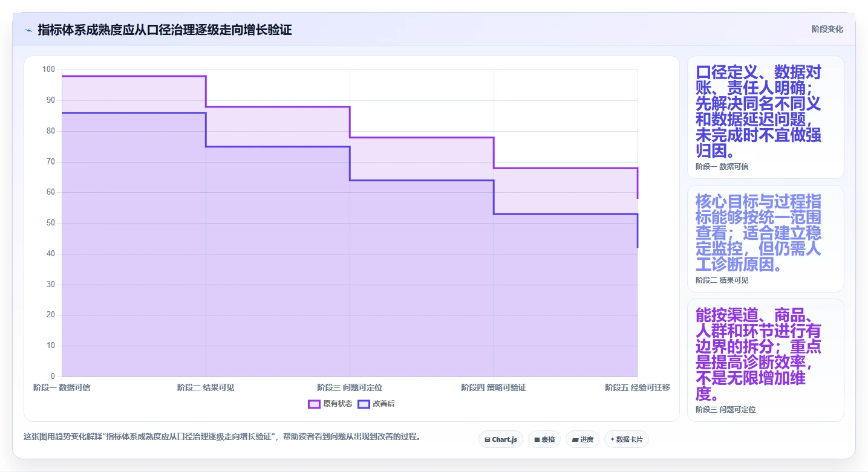Viewport: 868px width, 472px height.
Task: Click the caption sentence below the chart
Action: 222,436
